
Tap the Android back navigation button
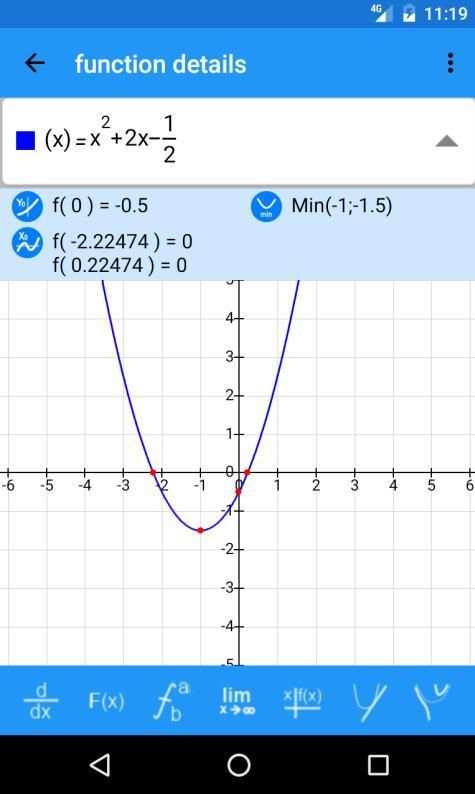(100, 765)
